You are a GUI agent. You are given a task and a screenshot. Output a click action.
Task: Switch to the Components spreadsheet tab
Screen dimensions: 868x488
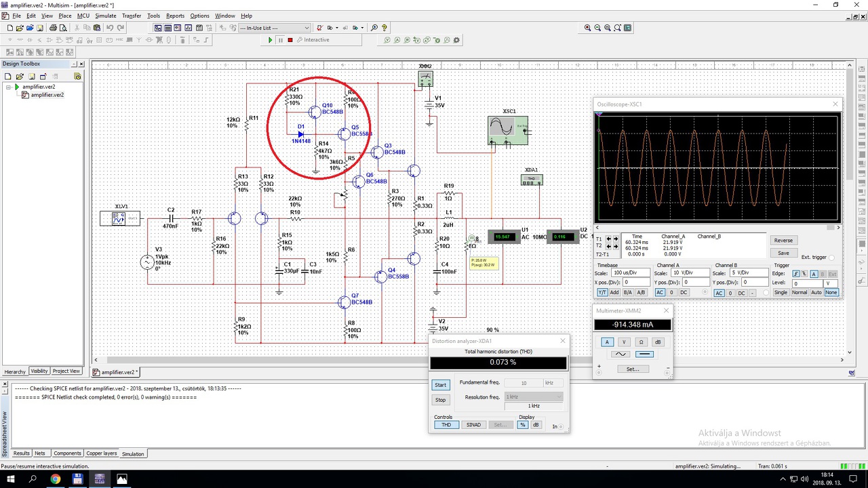click(x=67, y=453)
